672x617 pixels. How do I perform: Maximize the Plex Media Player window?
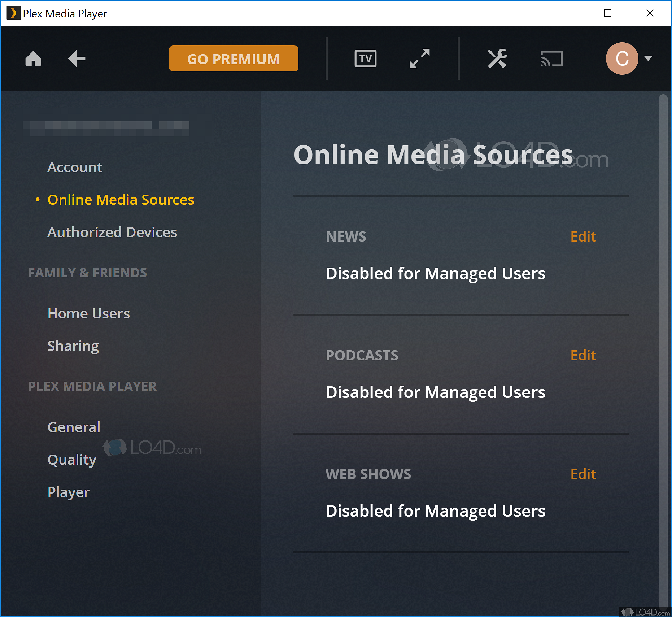click(608, 13)
